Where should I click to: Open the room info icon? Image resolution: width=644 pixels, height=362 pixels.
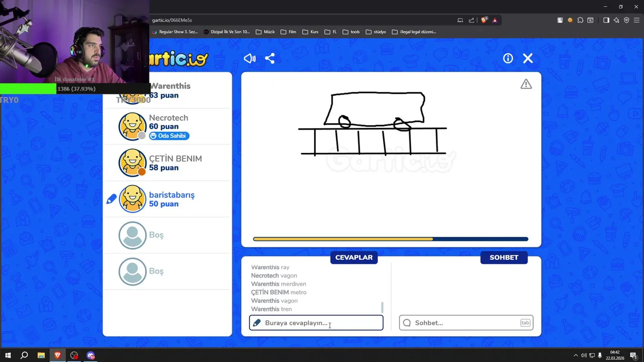tap(508, 58)
